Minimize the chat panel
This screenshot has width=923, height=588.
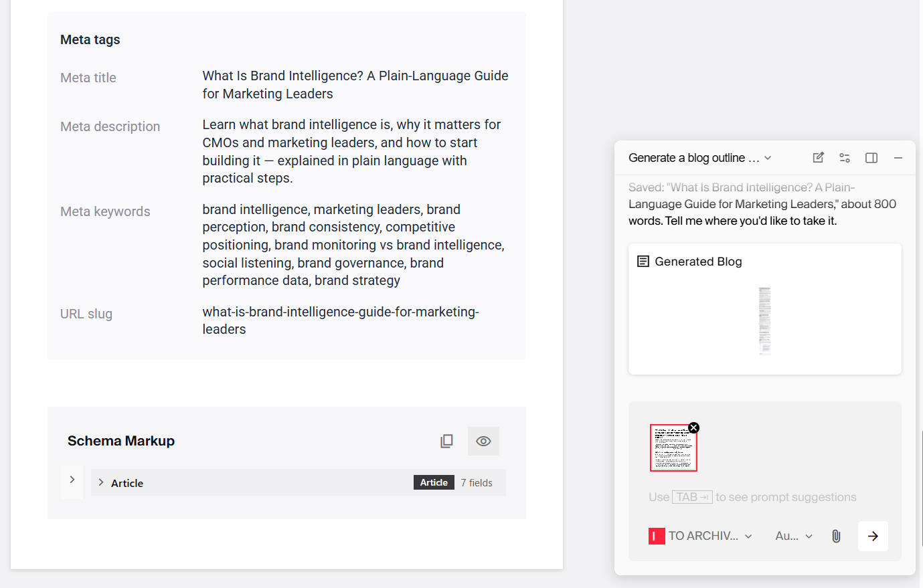898,158
